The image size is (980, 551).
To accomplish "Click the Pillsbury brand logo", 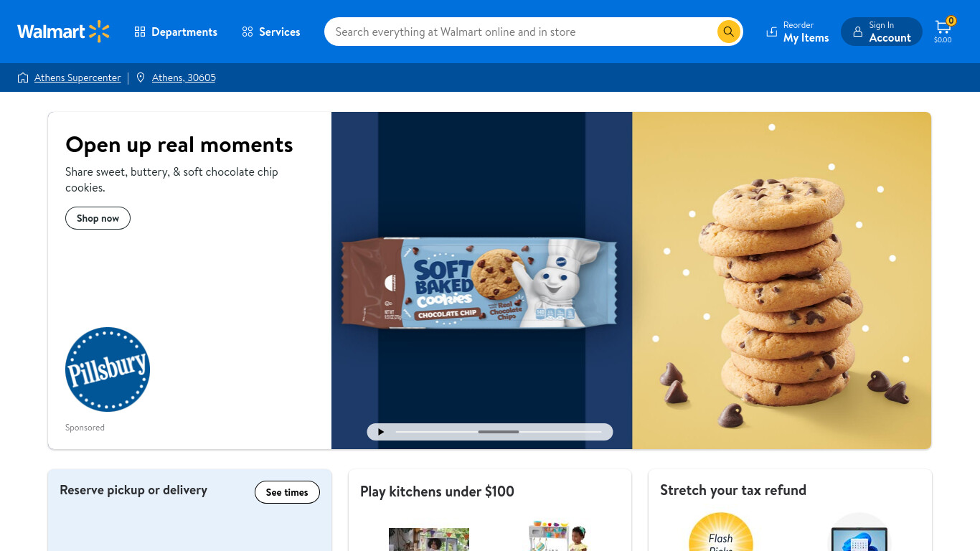I will [108, 369].
